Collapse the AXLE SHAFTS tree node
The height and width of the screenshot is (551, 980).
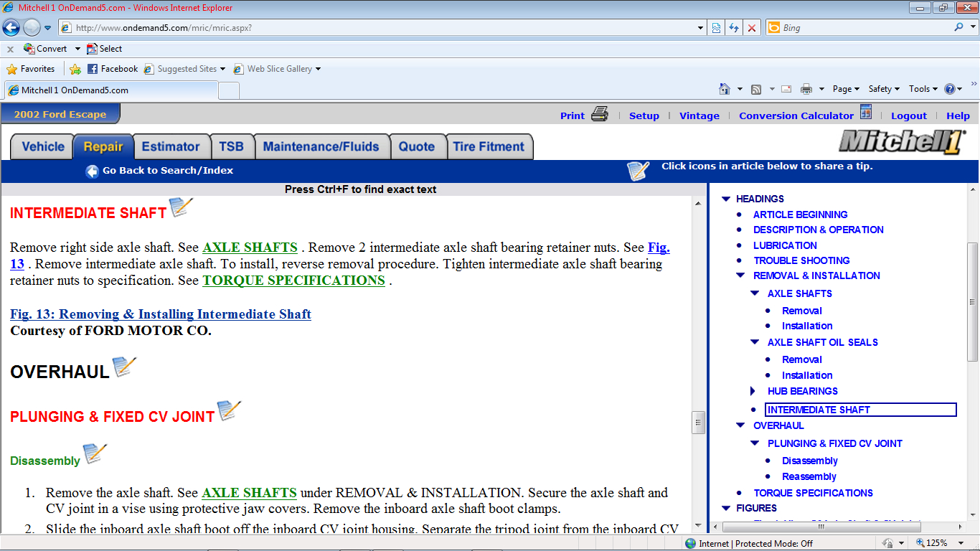pos(755,293)
